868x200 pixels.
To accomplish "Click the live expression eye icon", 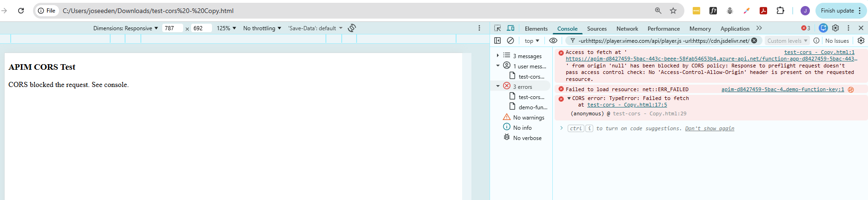I will [553, 41].
